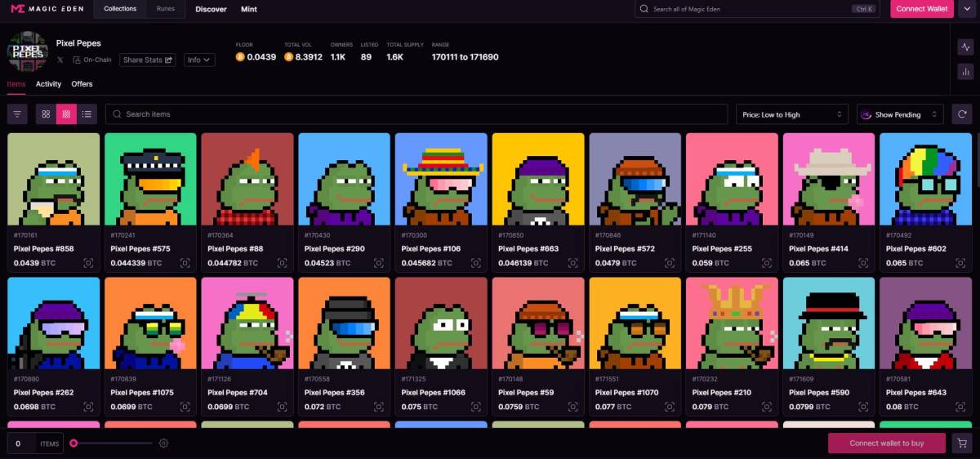This screenshot has height=459, width=980.
Task: Click scan icon on Pixel Pepes #704
Action: pos(282,407)
